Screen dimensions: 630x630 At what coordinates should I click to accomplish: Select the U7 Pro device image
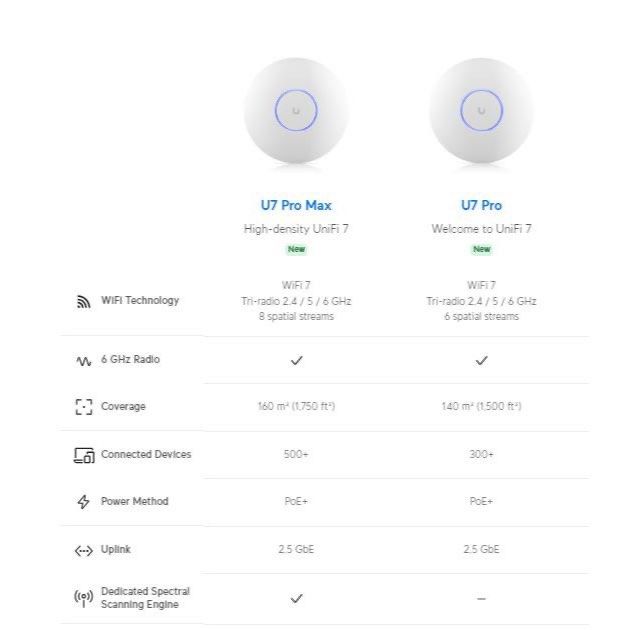tap(481, 110)
